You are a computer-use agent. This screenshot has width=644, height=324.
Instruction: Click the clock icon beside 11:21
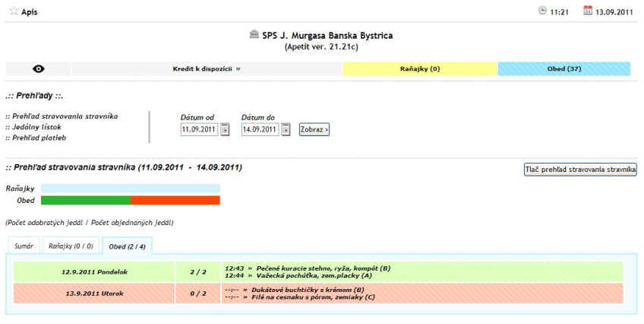541,11
